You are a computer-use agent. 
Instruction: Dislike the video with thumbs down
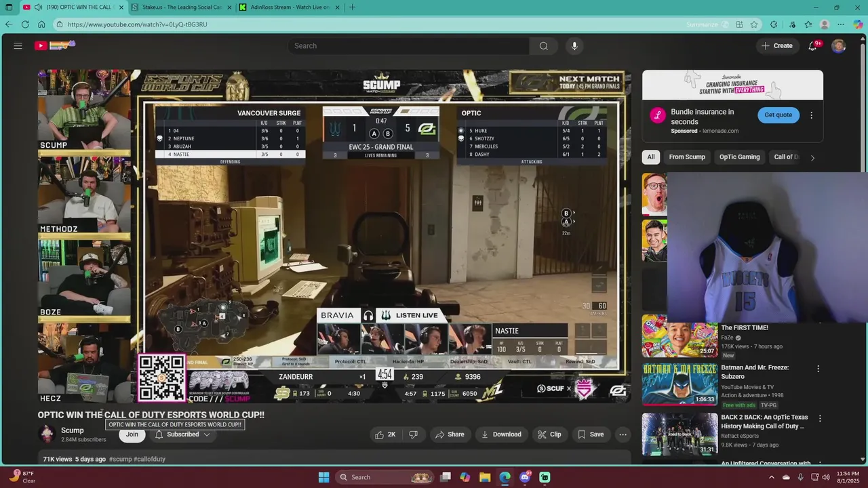pos(413,434)
